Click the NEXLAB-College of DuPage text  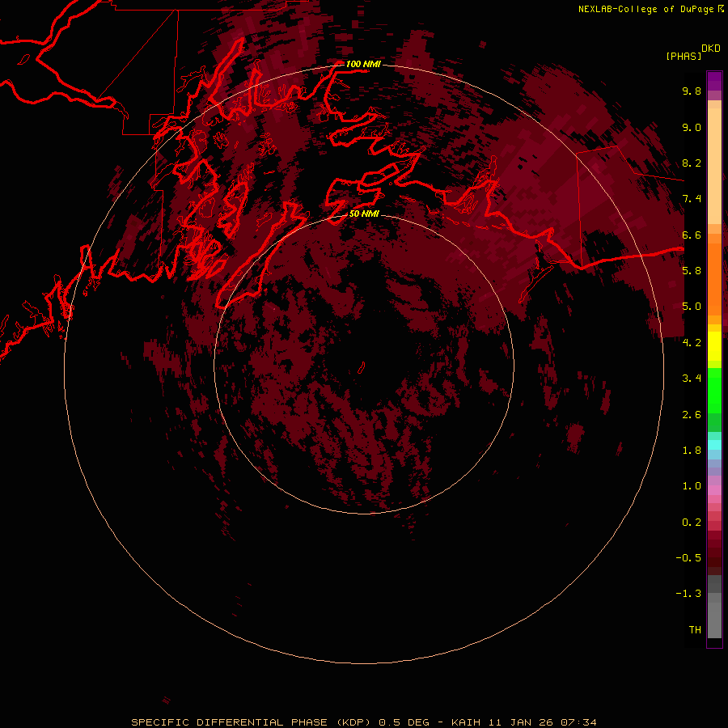(645, 9)
